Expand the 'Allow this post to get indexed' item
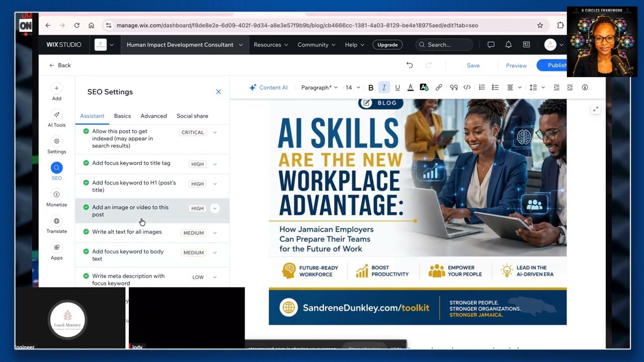The width and height of the screenshot is (644, 362). pyautogui.click(x=215, y=132)
